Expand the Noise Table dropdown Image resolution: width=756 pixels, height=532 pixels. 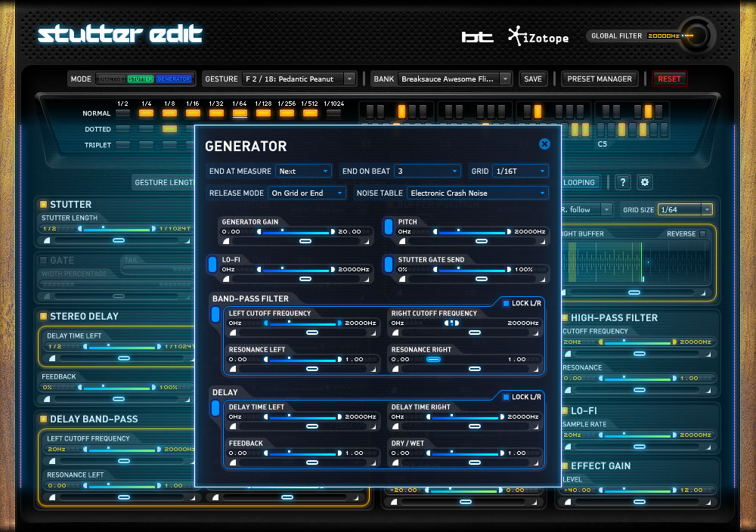[x=477, y=193]
